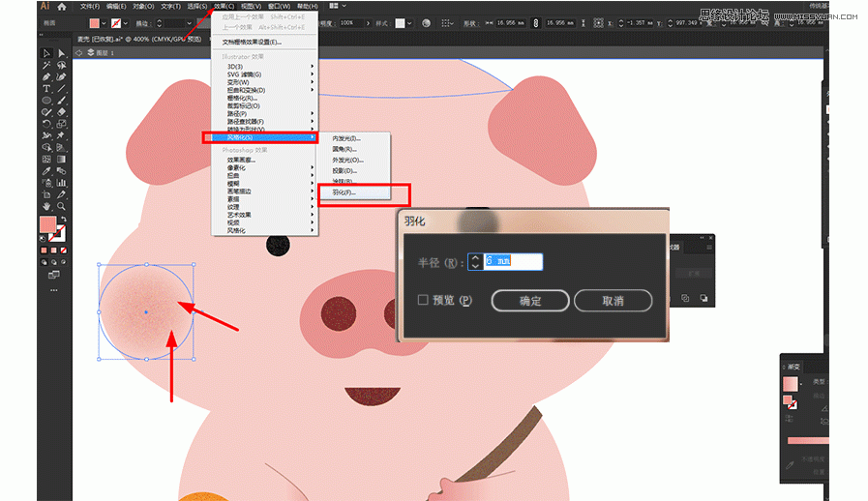Click the 取消 button
Image resolution: width=868 pixels, height=501 pixels.
point(613,301)
